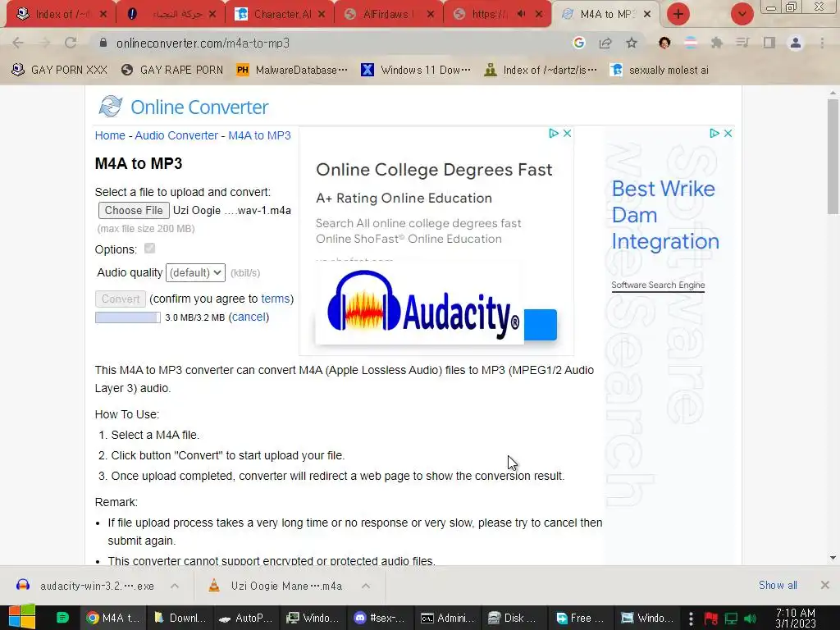
Task: Click the red flag tray icon
Action: [711, 619]
